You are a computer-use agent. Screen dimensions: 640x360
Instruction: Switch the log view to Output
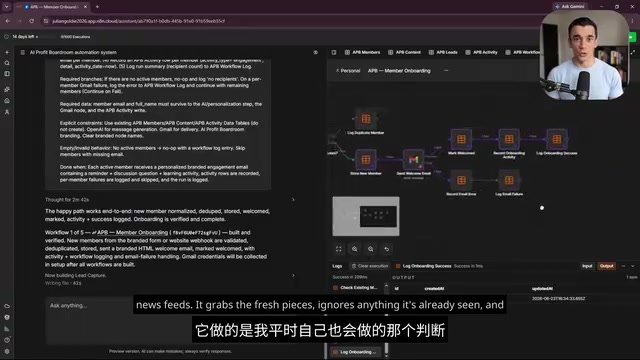coord(607,266)
